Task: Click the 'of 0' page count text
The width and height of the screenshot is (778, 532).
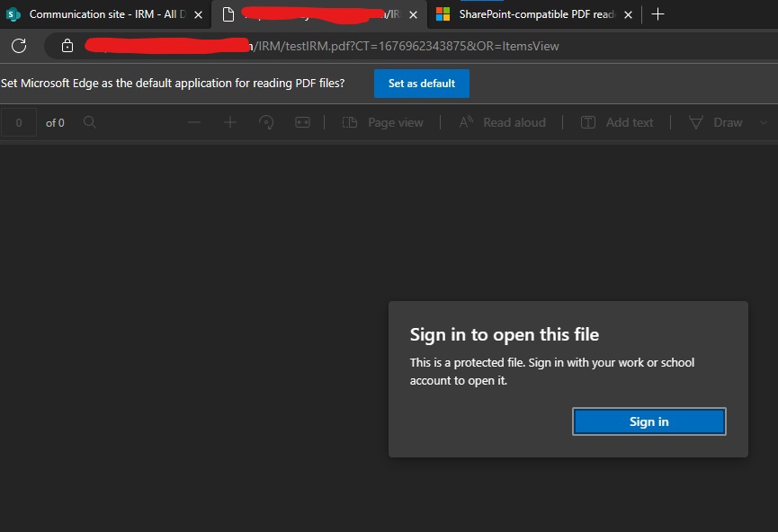Action: pyautogui.click(x=55, y=123)
